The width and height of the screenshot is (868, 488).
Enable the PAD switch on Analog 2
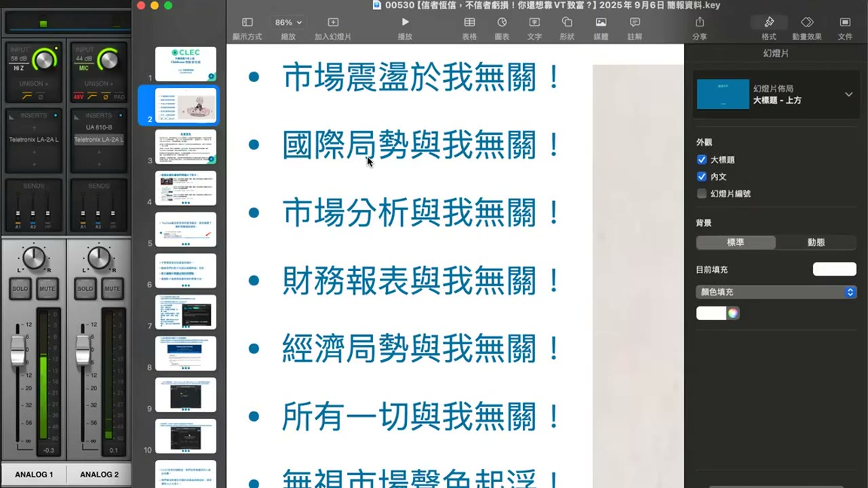[119, 97]
